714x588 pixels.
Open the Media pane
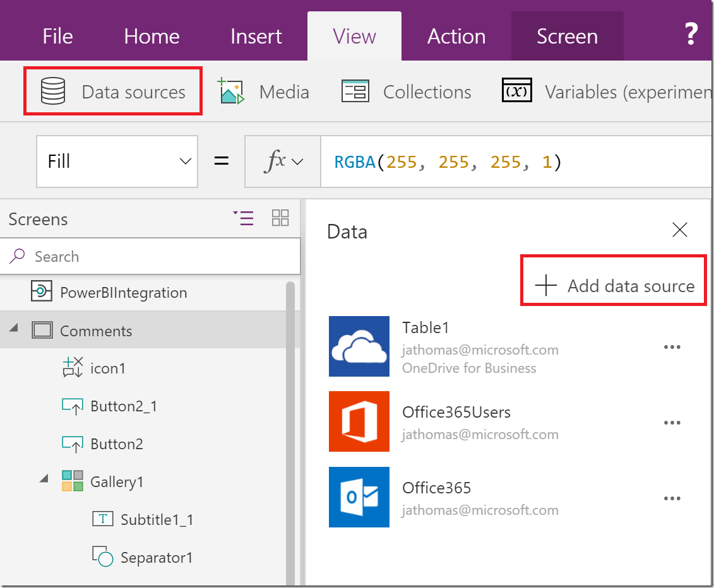(284, 92)
